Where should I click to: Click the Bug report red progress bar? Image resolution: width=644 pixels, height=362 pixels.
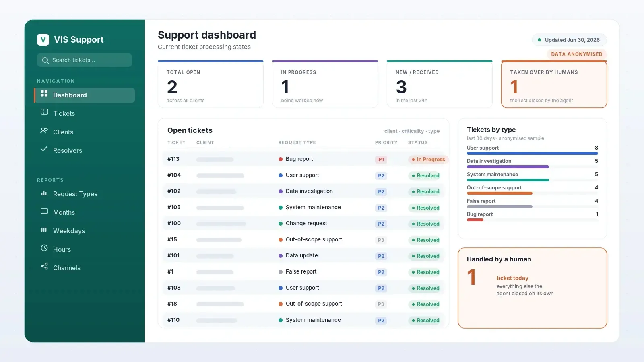475,220
